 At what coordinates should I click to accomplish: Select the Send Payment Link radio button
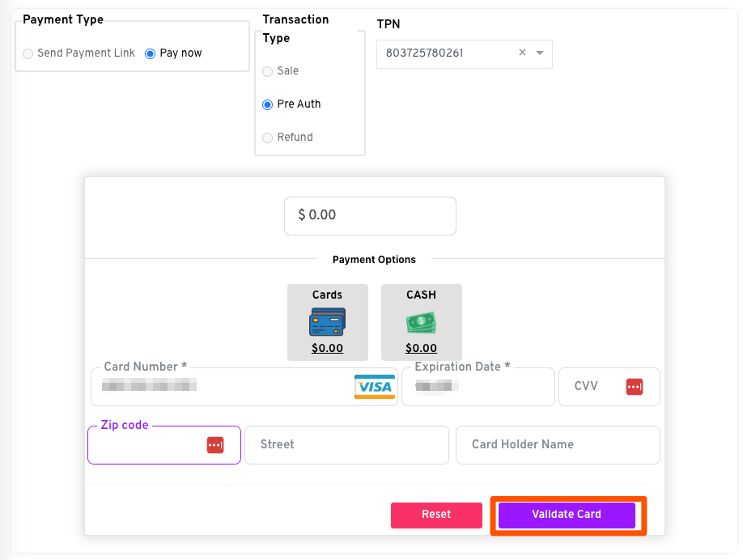tap(29, 53)
